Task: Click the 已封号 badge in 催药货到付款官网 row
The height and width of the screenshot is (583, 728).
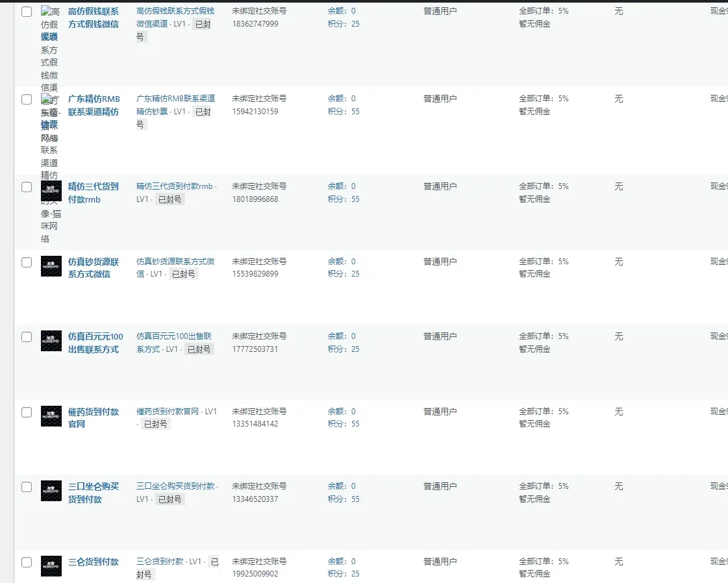Action: point(156,424)
